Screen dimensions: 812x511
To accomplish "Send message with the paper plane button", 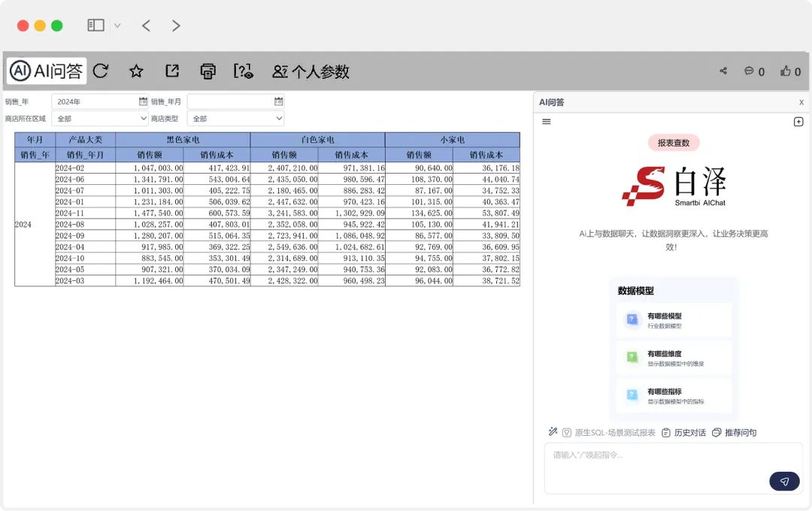I will pos(784,482).
